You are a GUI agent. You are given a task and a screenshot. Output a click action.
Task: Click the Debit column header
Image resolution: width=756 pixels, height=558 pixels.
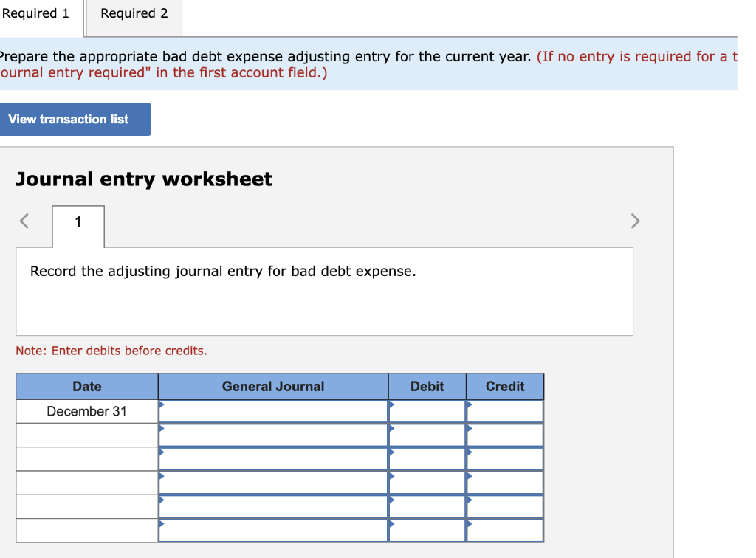(427, 387)
